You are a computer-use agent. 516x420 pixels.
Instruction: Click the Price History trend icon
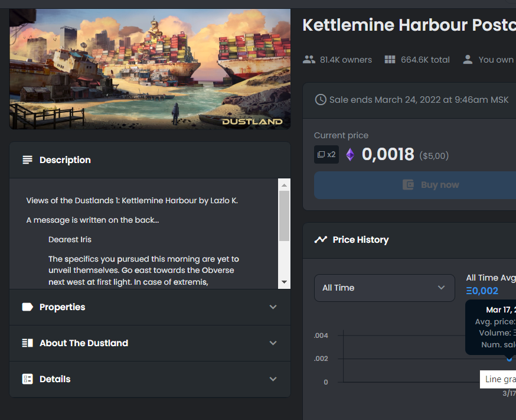point(321,240)
